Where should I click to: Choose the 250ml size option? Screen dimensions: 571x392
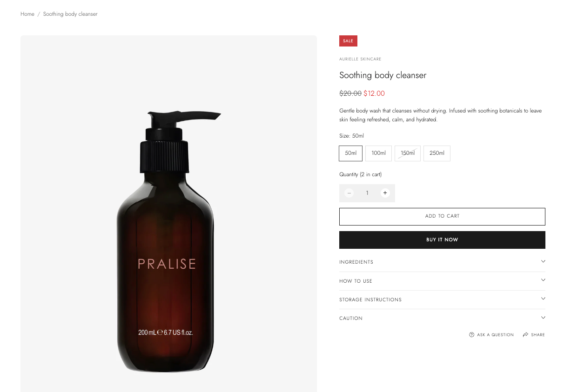click(437, 153)
